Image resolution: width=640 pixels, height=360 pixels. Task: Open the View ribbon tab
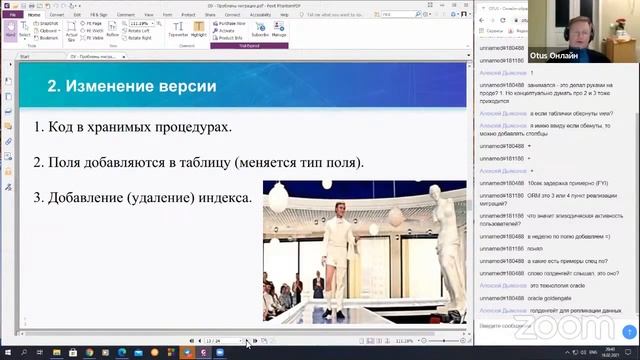(149, 15)
